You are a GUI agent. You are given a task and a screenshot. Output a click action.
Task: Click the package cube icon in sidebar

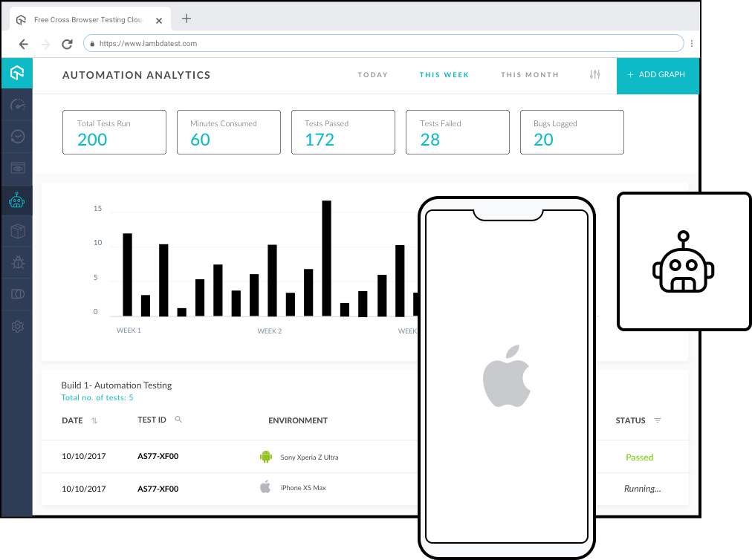[x=16, y=231]
